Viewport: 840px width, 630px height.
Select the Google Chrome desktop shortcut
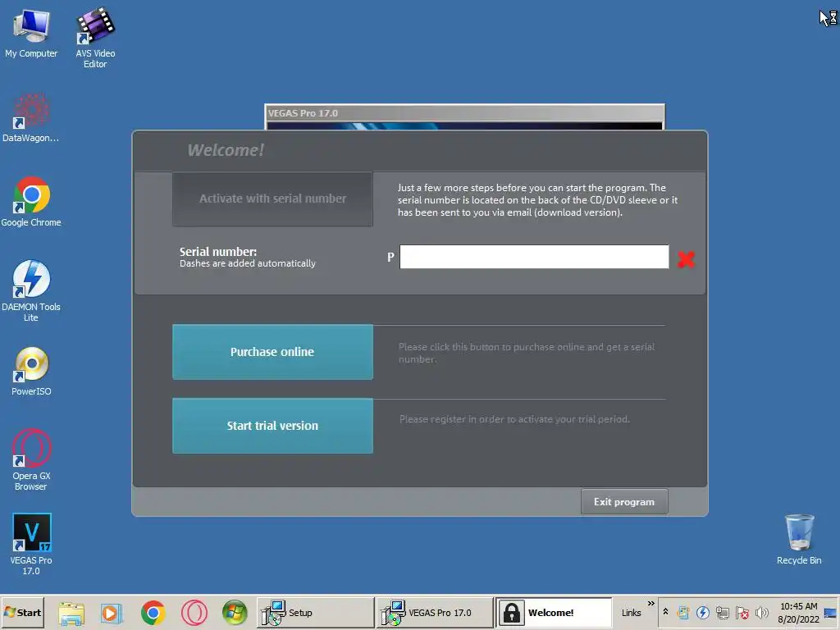pyautogui.click(x=31, y=202)
